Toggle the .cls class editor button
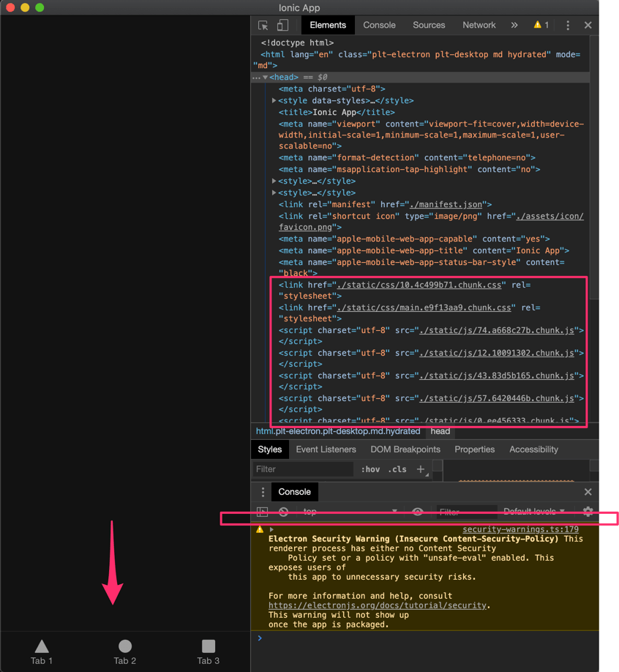The width and height of the screenshot is (619, 672). tap(397, 469)
